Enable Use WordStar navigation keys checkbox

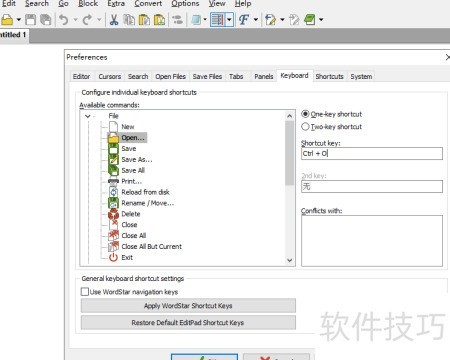(x=85, y=292)
